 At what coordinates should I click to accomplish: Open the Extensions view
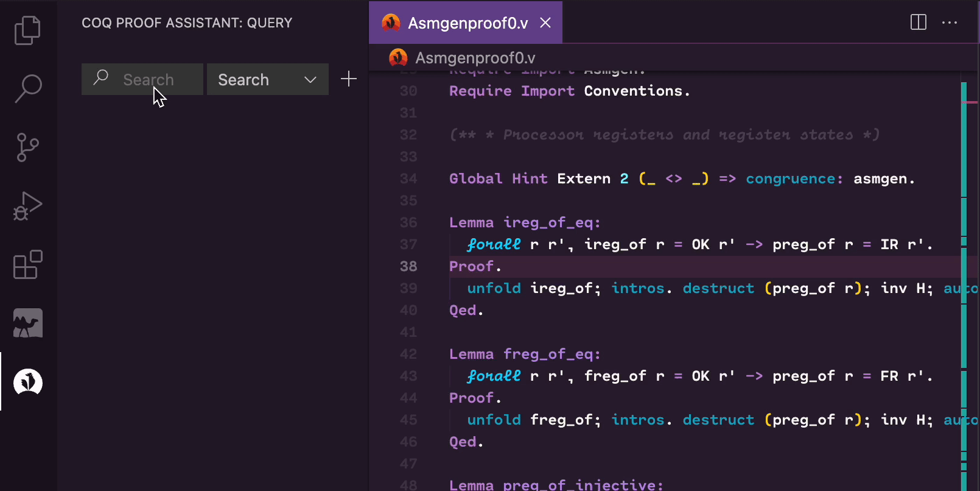27,264
